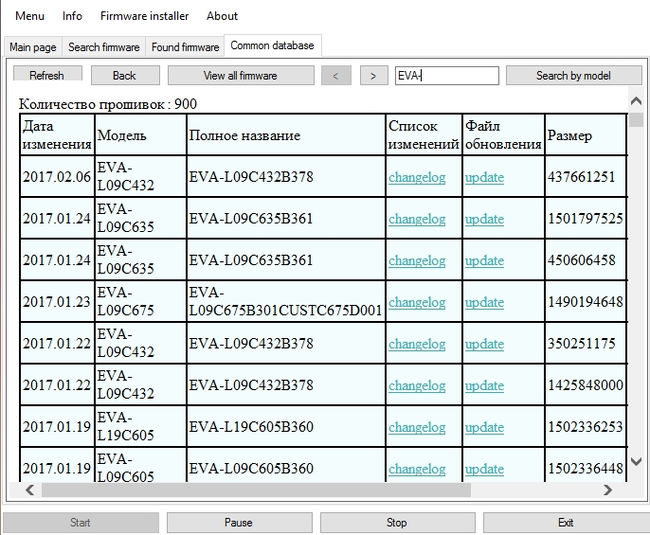Screen dimensions: 650x535
Task: Click the horizontal scrollbar left arrow
Action: point(30,490)
